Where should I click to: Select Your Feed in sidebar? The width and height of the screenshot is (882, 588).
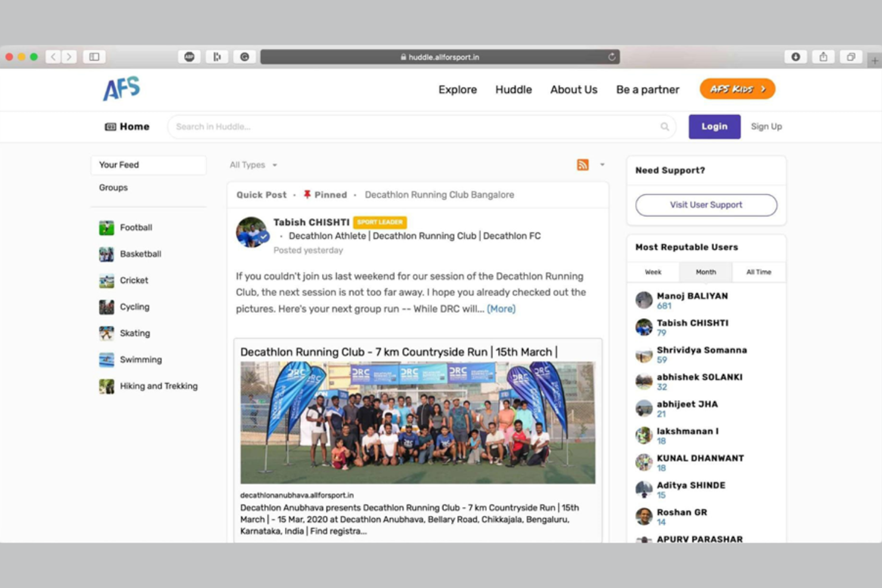click(148, 165)
